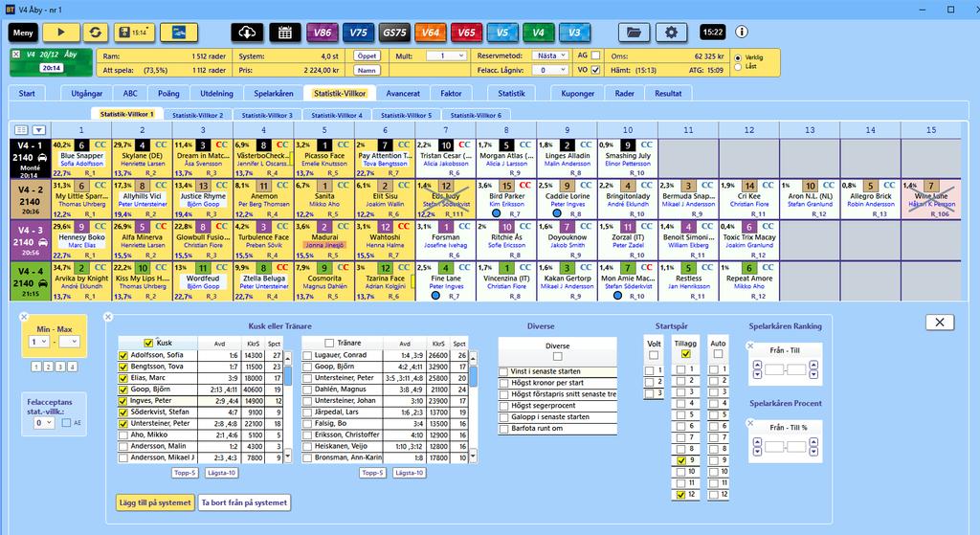This screenshot has width=980, height=535.
Task: Switch to the Utgångar tab
Action: tap(87, 93)
